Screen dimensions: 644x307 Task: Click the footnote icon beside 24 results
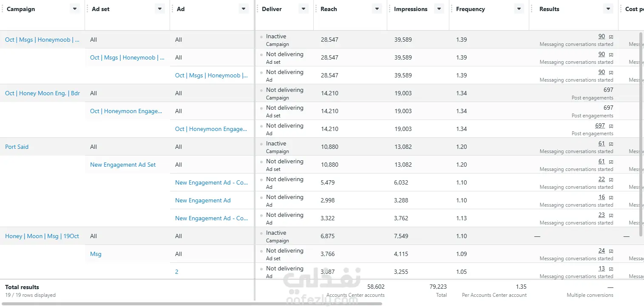pos(611,251)
